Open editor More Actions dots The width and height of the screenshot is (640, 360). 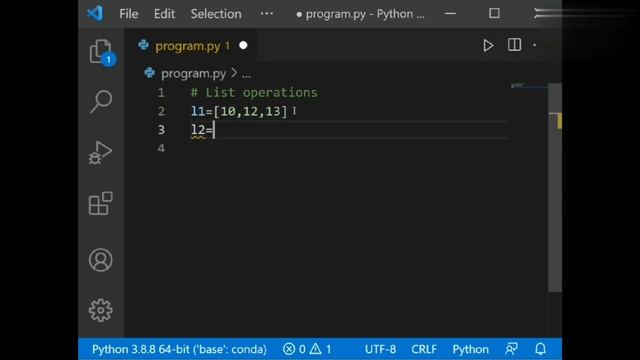(535, 45)
